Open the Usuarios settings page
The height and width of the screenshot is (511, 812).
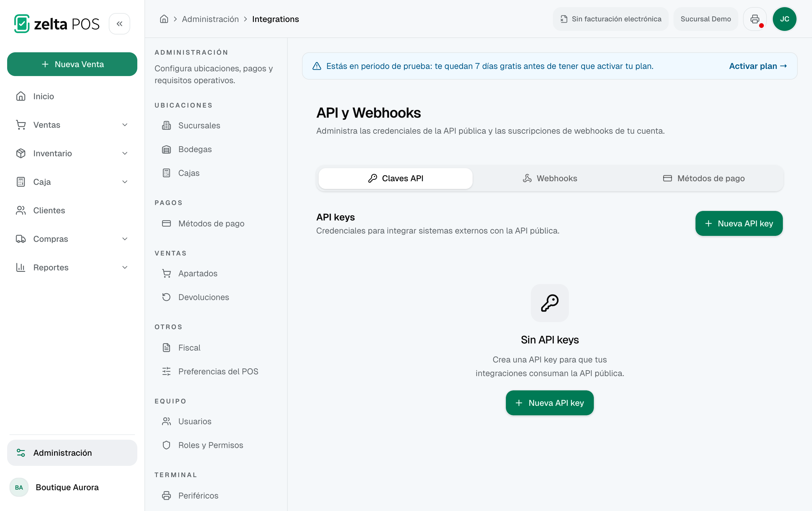coord(216,421)
